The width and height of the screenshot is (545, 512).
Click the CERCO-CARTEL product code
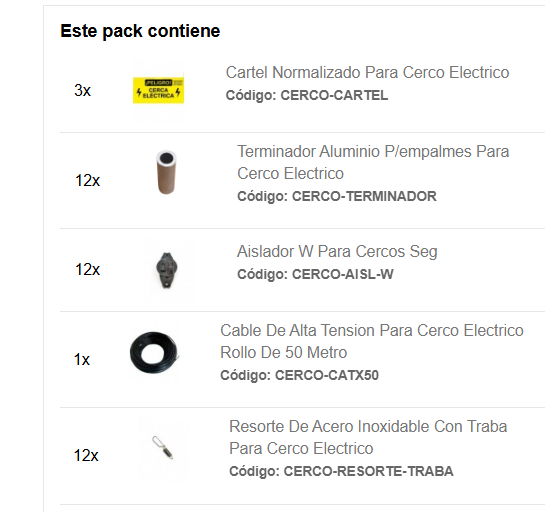pyautogui.click(x=334, y=95)
